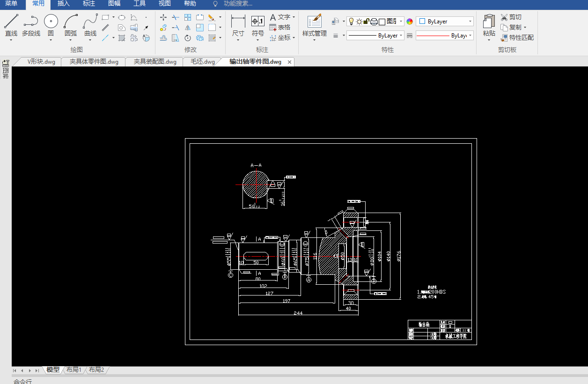Open the 夹具装配图.dwg document tab

[x=154, y=62]
